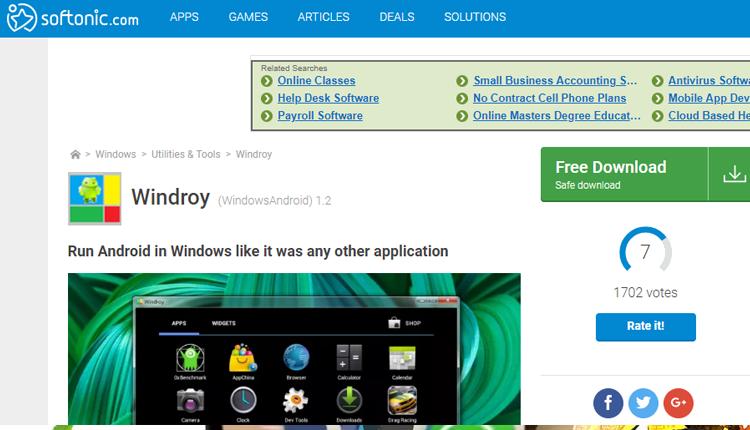This screenshot has width=750, height=430.
Task: Select WIDGETS tab in Windroy screenshot
Action: tap(224, 323)
